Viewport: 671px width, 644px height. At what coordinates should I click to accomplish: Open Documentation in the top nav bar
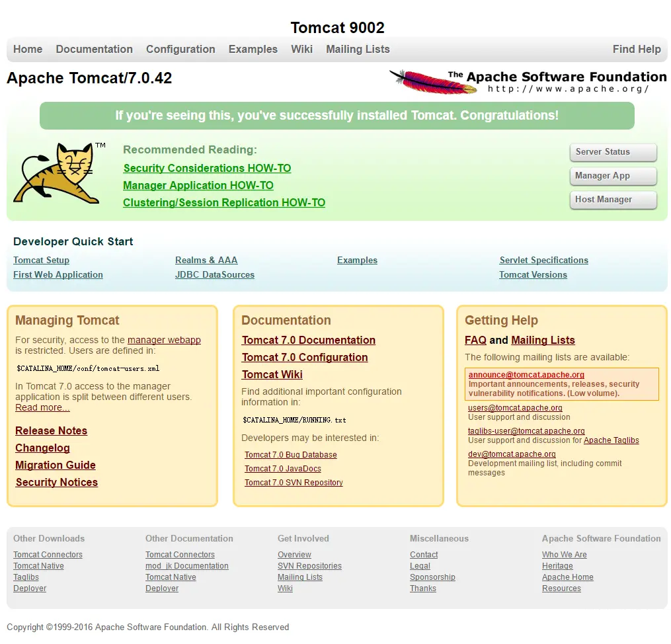(94, 49)
